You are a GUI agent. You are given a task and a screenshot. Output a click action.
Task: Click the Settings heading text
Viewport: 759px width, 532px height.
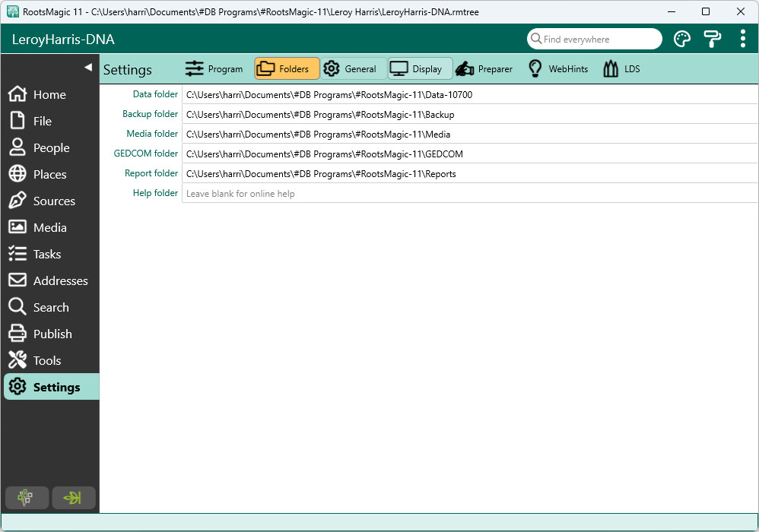pos(127,70)
